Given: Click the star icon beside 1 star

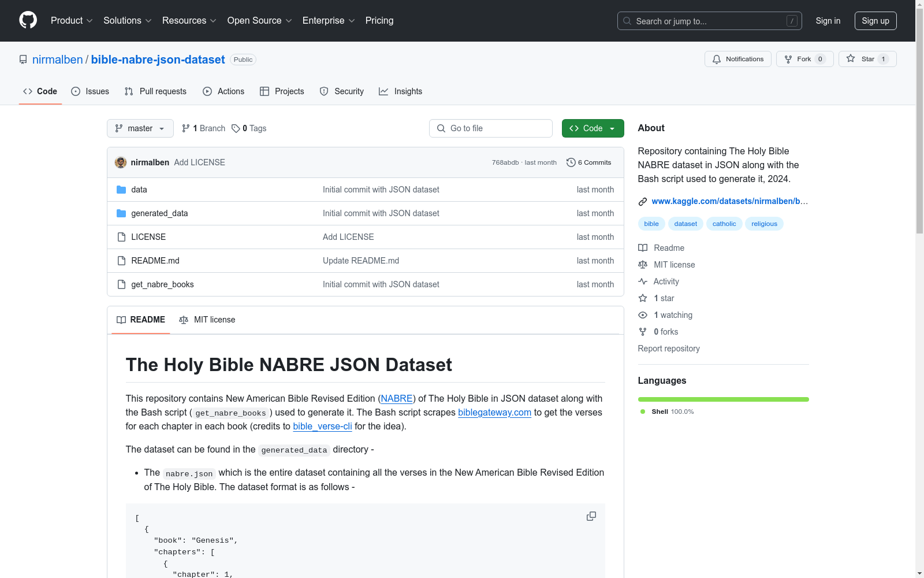Looking at the screenshot, I should [x=643, y=298].
